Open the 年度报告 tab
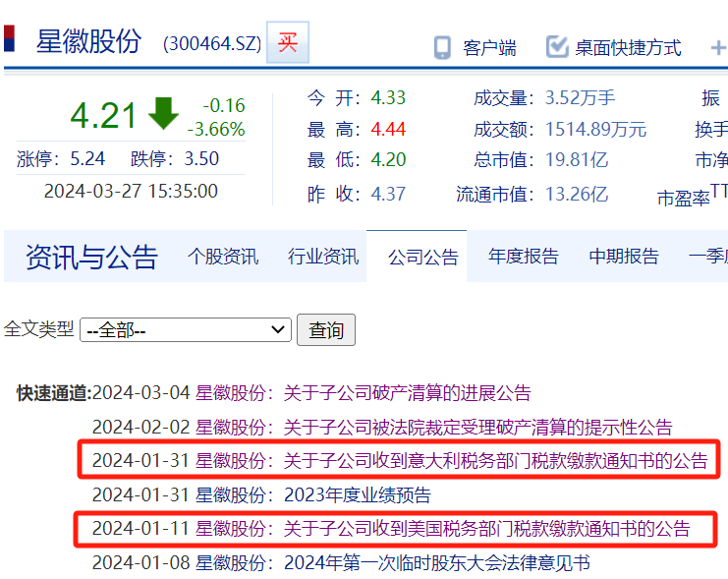The height and width of the screenshot is (579, 728). [524, 257]
